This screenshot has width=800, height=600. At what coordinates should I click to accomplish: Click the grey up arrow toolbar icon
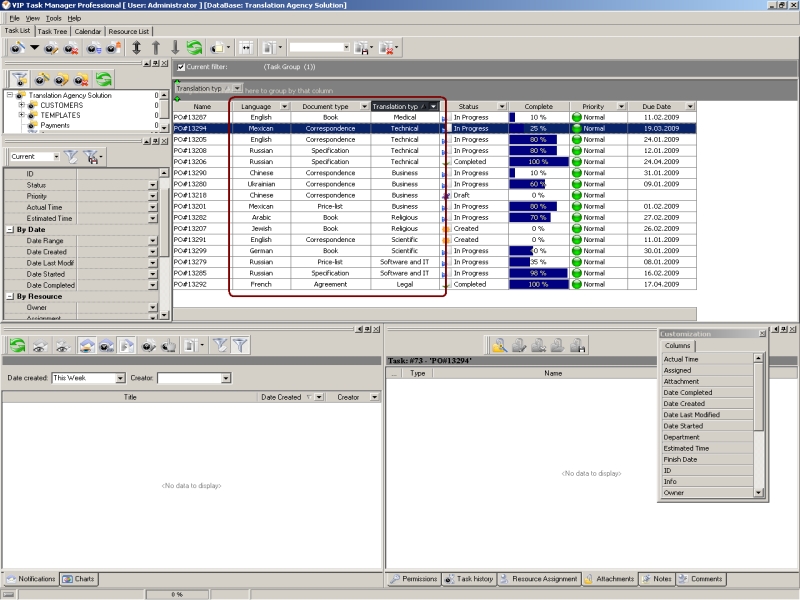(156, 47)
